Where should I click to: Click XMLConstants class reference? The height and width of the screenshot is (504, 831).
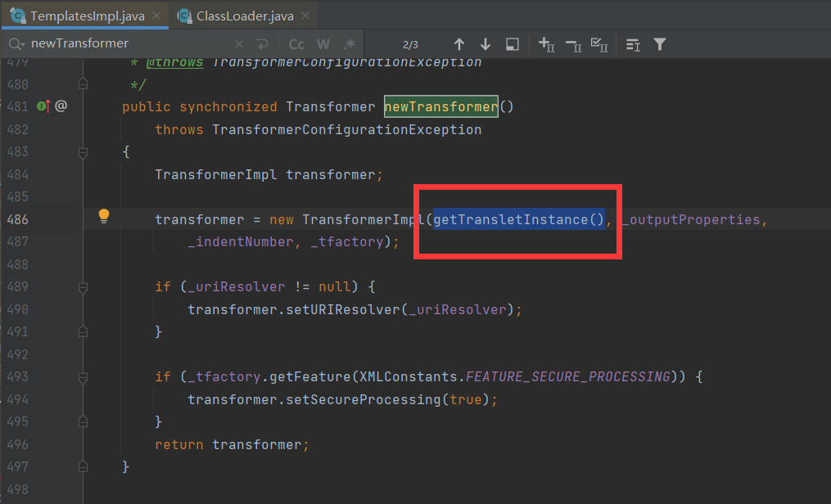point(408,377)
